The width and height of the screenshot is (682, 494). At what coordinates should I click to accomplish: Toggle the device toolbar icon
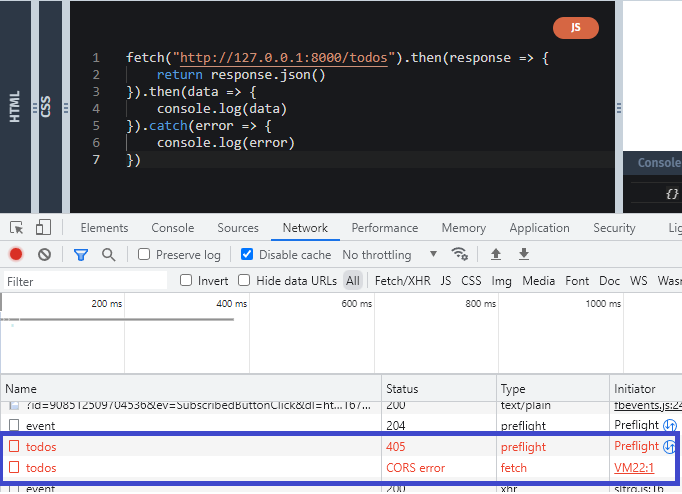(43, 227)
